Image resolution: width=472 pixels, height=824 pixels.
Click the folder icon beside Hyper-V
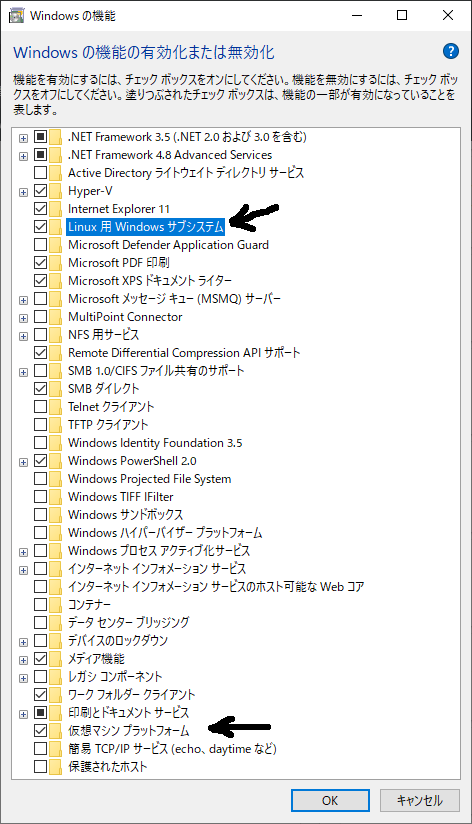click(56, 191)
